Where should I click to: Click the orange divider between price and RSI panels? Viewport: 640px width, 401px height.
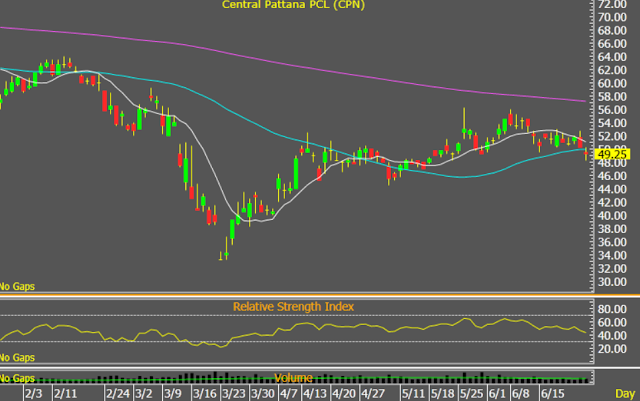click(x=320, y=295)
